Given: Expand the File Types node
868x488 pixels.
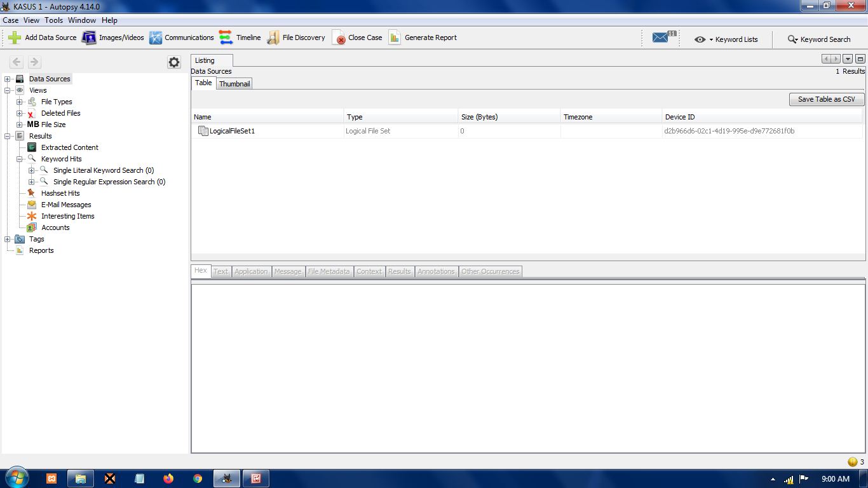Looking at the screenshot, I should [x=20, y=102].
